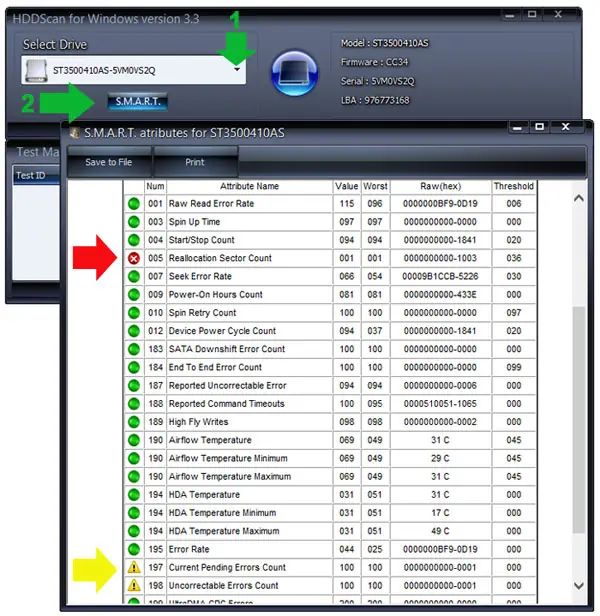
Task: Click the red error icon for Reallocation Sector Count
Action: pos(134,258)
